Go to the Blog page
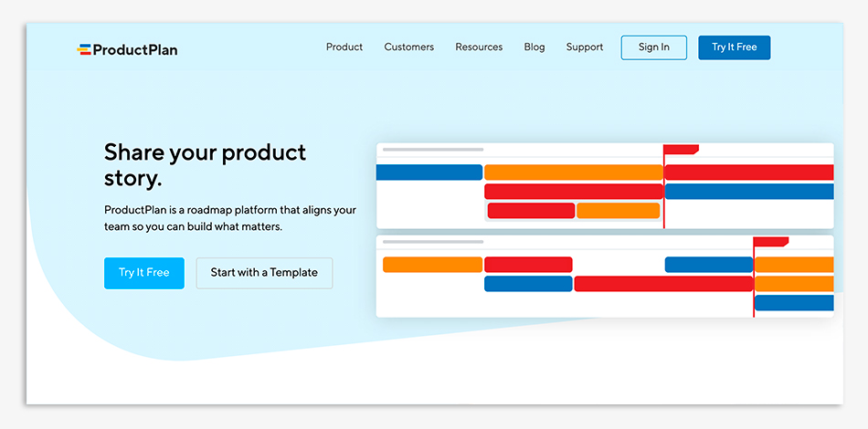Viewport: 868px width, 429px height. click(x=535, y=47)
